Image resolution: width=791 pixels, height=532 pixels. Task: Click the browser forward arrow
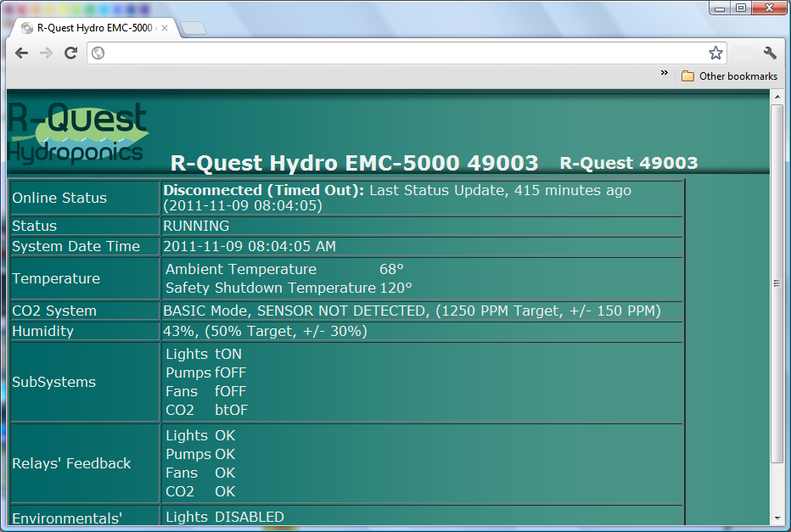(x=46, y=53)
